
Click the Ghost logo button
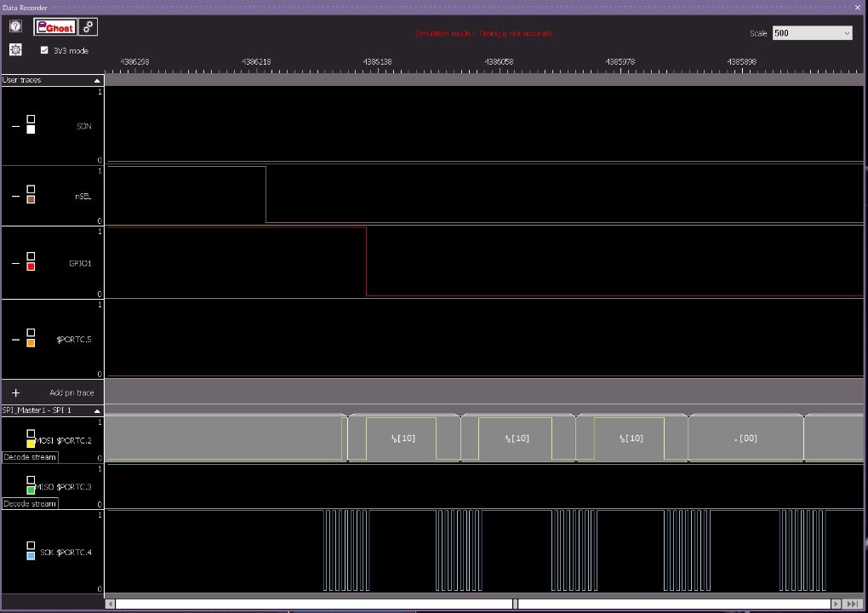(55, 27)
